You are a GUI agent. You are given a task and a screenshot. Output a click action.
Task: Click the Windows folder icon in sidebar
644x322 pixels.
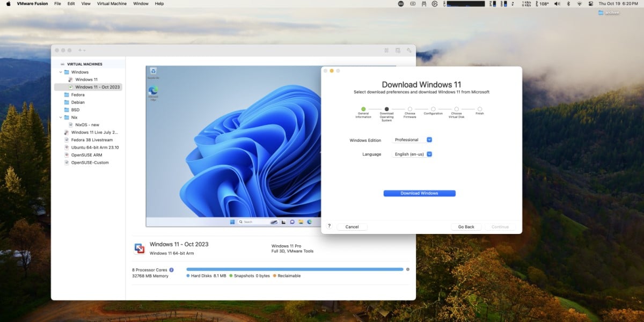(x=67, y=72)
